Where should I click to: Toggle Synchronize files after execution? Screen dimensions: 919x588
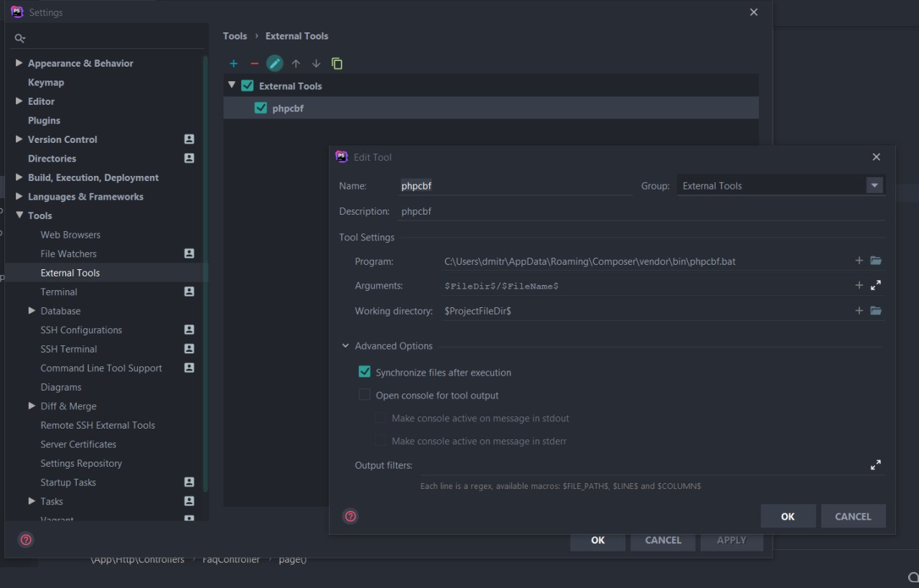(x=365, y=372)
